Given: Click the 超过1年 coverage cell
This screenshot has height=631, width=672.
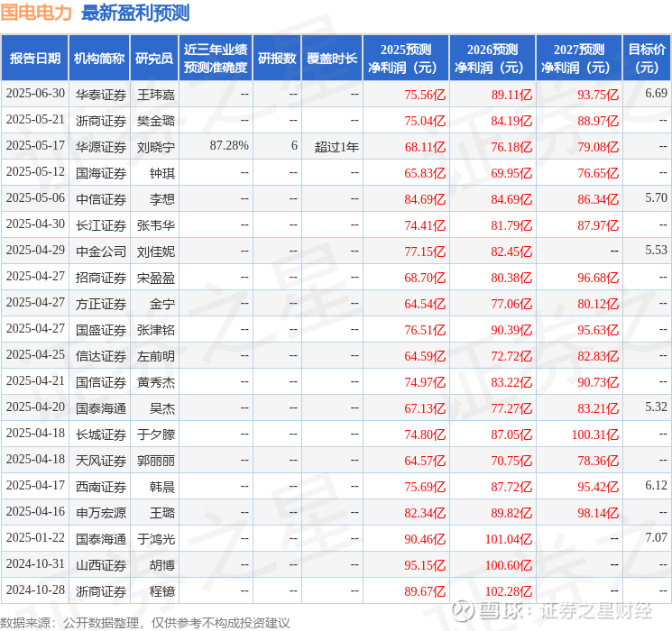Looking at the screenshot, I should point(336,147).
